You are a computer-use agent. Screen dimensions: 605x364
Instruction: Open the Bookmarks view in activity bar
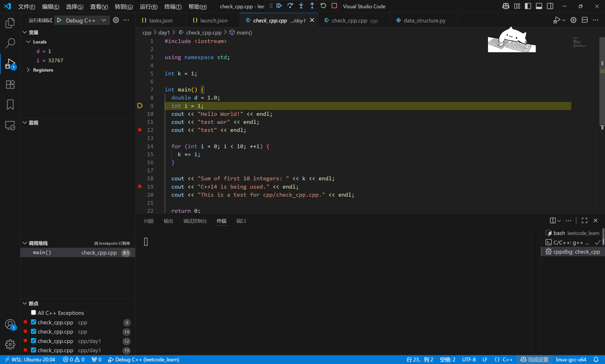(x=10, y=105)
